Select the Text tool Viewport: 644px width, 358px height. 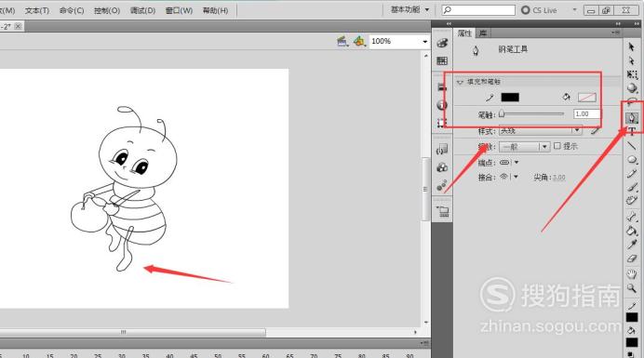[x=632, y=131]
